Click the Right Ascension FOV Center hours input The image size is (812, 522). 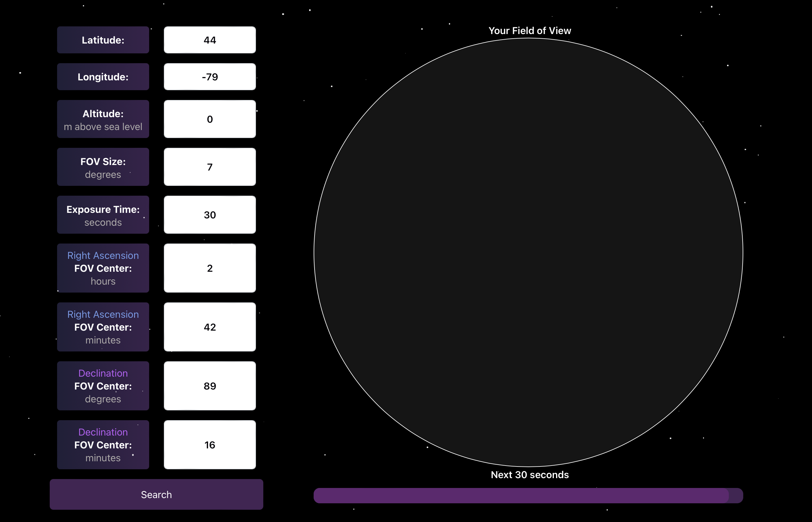(x=210, y=268)
